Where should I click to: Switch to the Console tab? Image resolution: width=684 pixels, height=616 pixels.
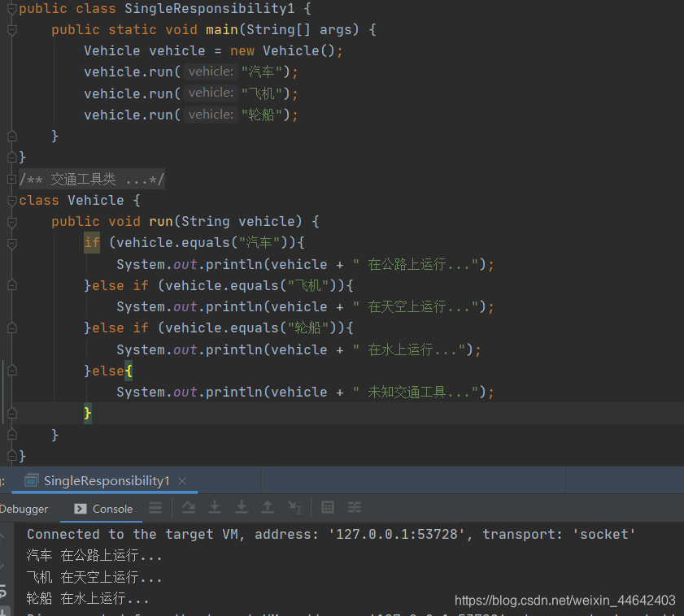tap(103, 509)
